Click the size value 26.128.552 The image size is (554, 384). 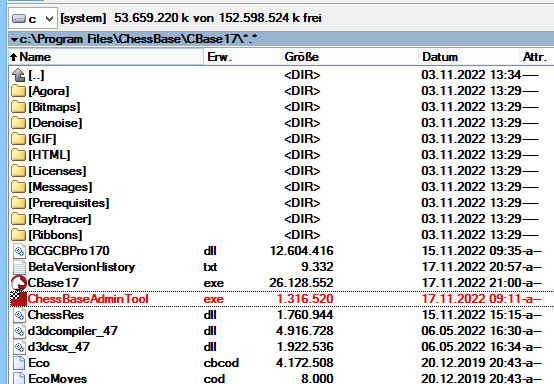pyautogui.click(x=301, y=283)
